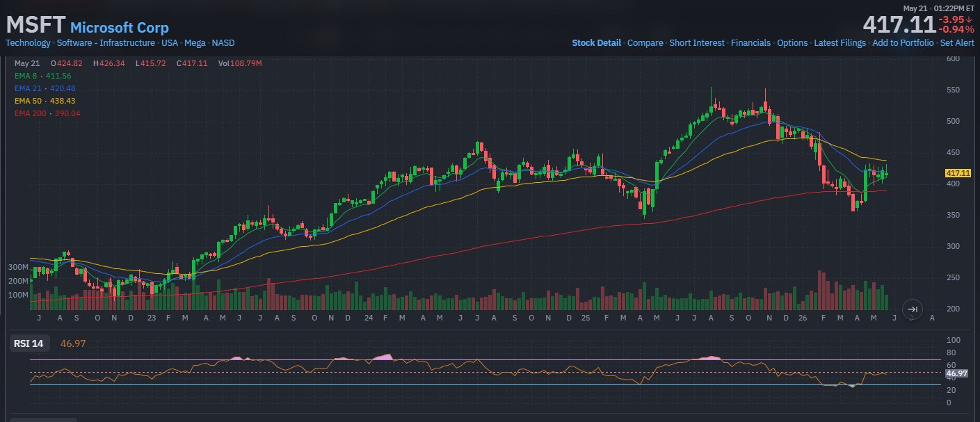Click the 300M volume axis label
This screenshot has height=422, width=980.
pyautogui.click(x=18, y=268)
